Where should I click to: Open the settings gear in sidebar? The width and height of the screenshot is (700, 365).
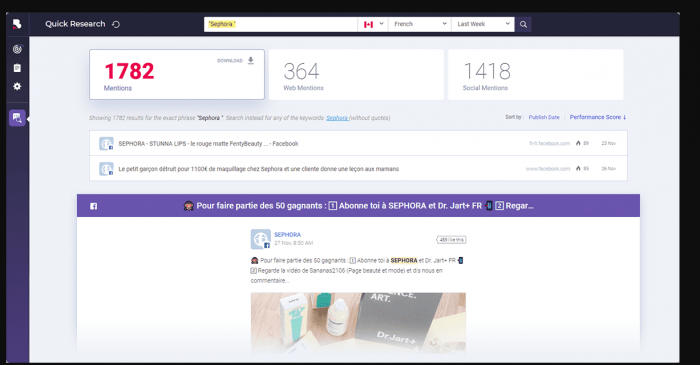point(17,86)
